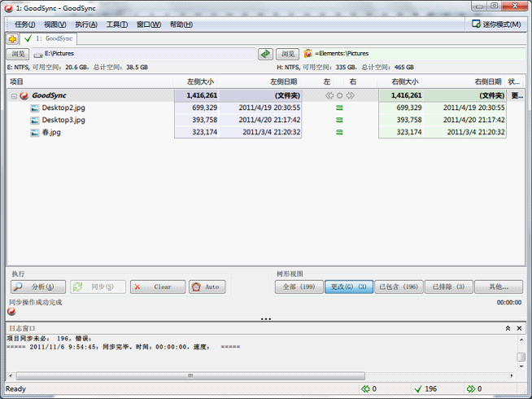This screenshot has width=532, height=399.
Task: Select the '1: GoodSync' job tab
Action: (x=49, y=38)
